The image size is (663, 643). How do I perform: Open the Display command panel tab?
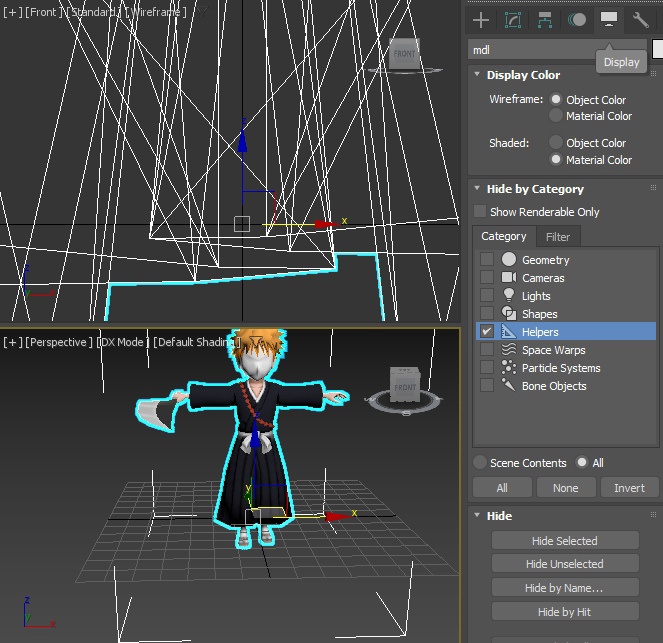coord(608,19)
